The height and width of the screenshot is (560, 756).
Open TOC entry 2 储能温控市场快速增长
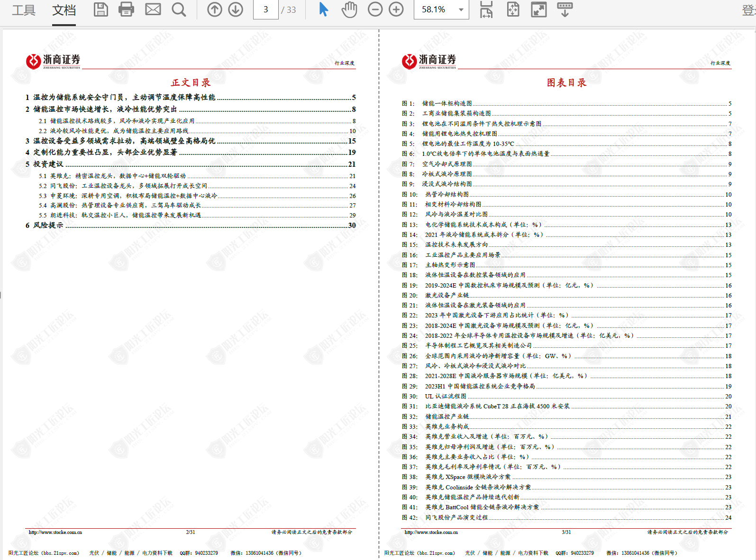[x=191, y=109]
